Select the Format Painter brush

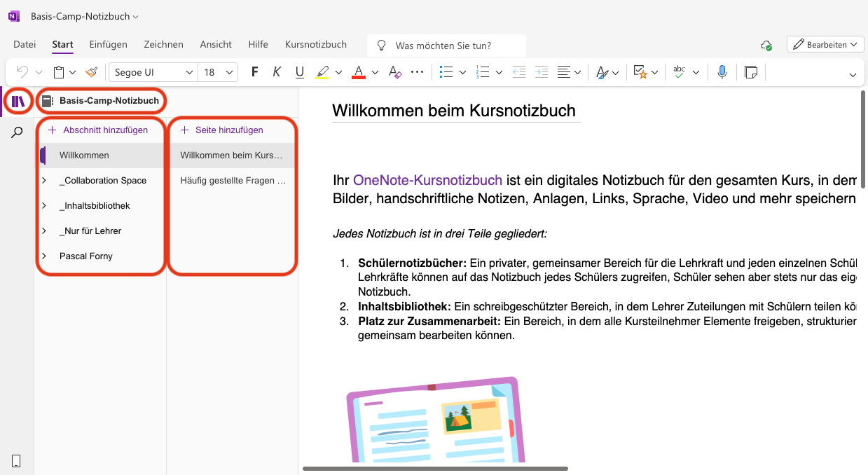[x=91, y=71]
